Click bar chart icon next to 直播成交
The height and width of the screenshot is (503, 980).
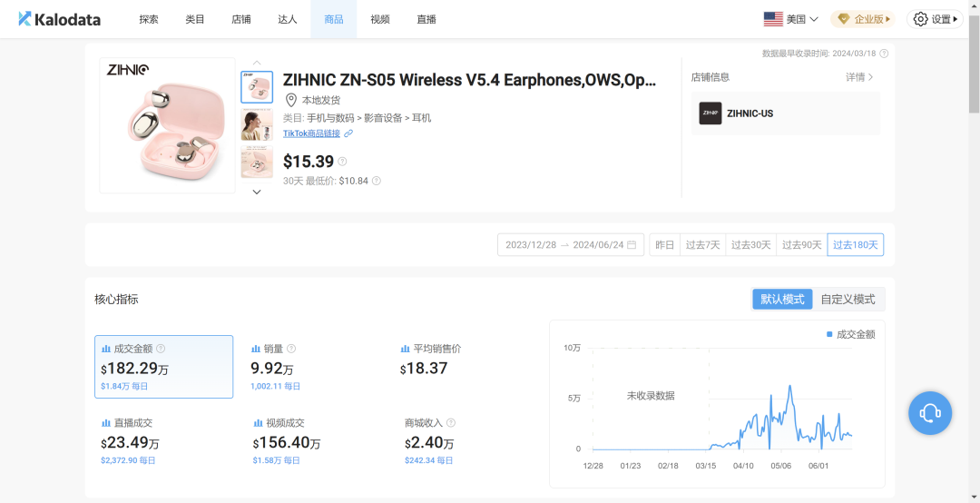coord(105,423)
